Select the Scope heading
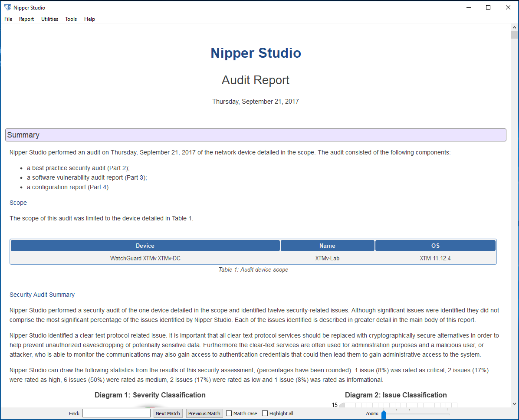Viewport: 519px width, 420px height. tap(18, 203)
